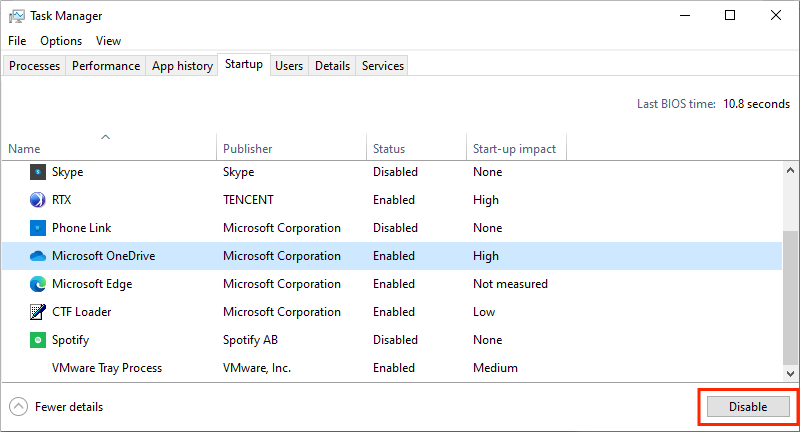This screenshot has width=800, height=432.
Task: Switch to the App history tab
Action: (x=182, y=66)
